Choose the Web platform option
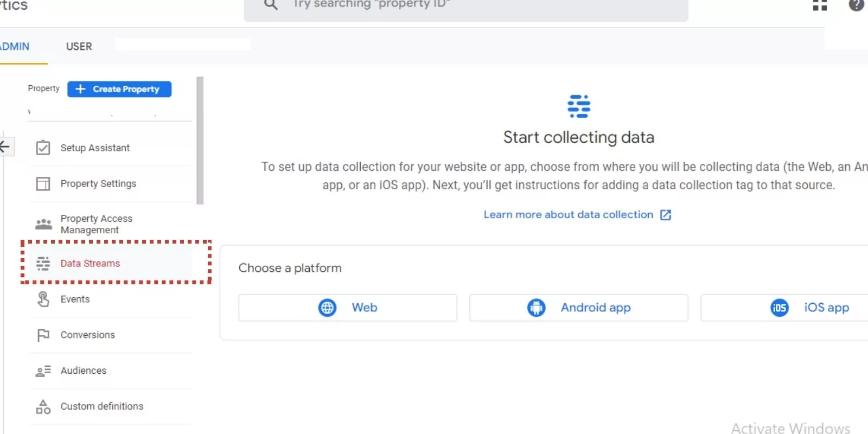The height and width of the screenshot is (434, 868). tap(348, 308)
